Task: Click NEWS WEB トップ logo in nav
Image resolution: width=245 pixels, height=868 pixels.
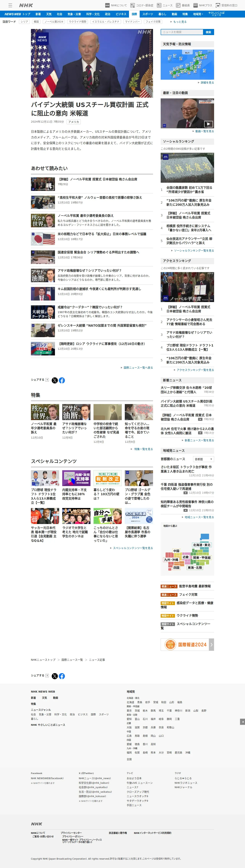Action: (17, 14)
